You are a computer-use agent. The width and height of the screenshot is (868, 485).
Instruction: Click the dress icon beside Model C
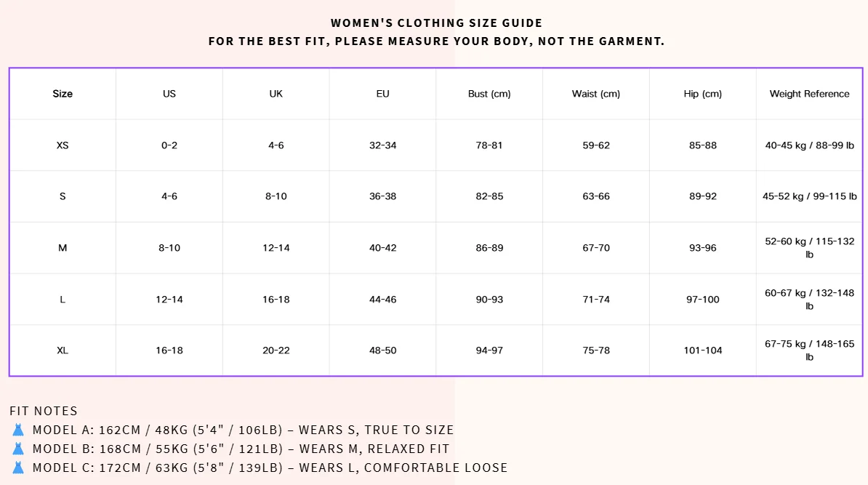coord(18,468)
